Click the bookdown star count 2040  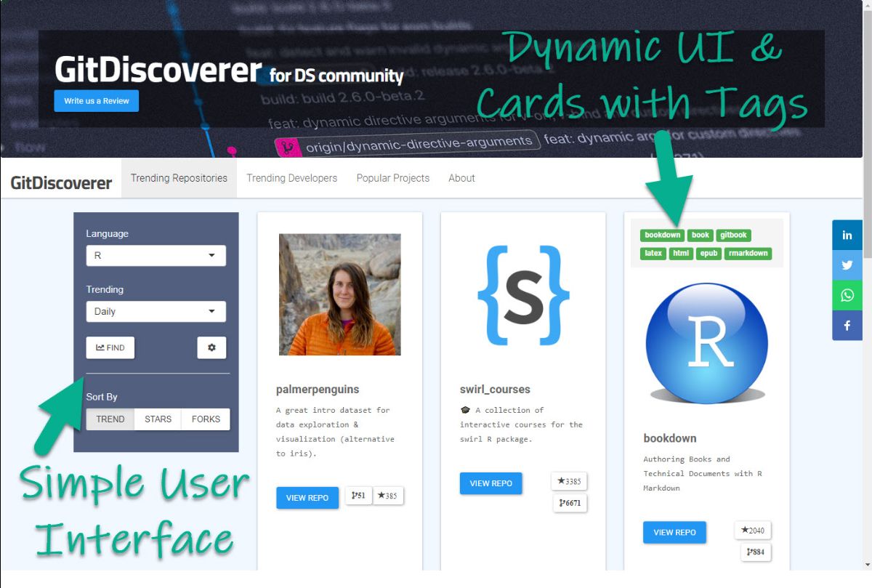(x=753, y=531)
